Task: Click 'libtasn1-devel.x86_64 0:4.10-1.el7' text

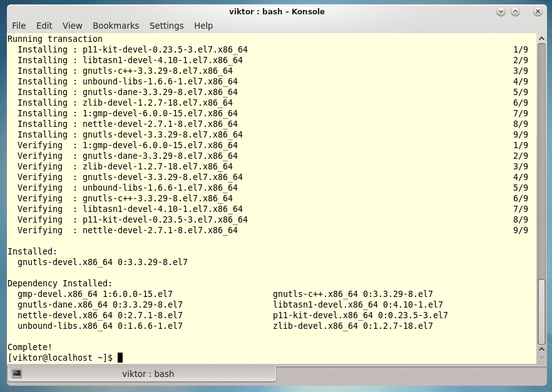Action: click(358, 304)
